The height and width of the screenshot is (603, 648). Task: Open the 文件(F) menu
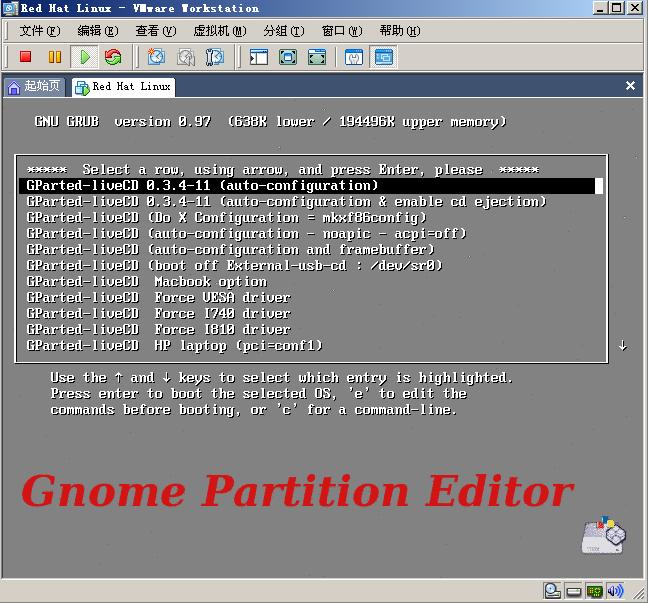[x=40, y=31]
